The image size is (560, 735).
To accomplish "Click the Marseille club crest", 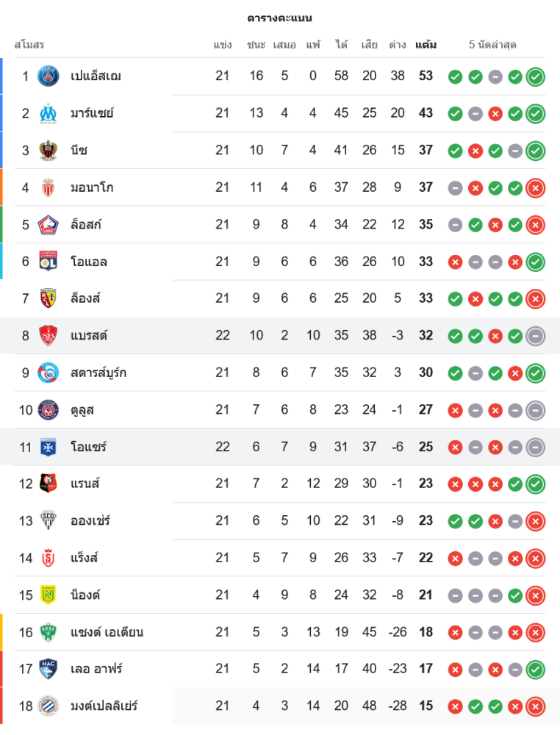I will coord(49,113).
